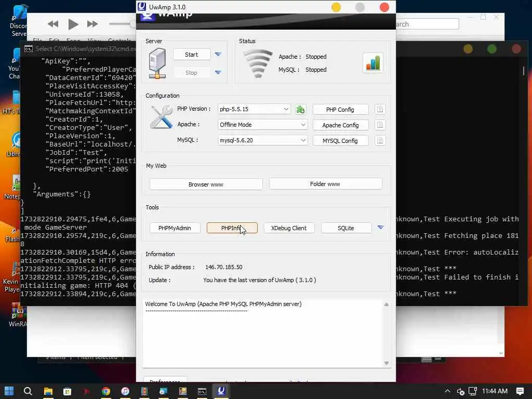Click the server computer icon
532x399 pixels.
coord(157,63)
